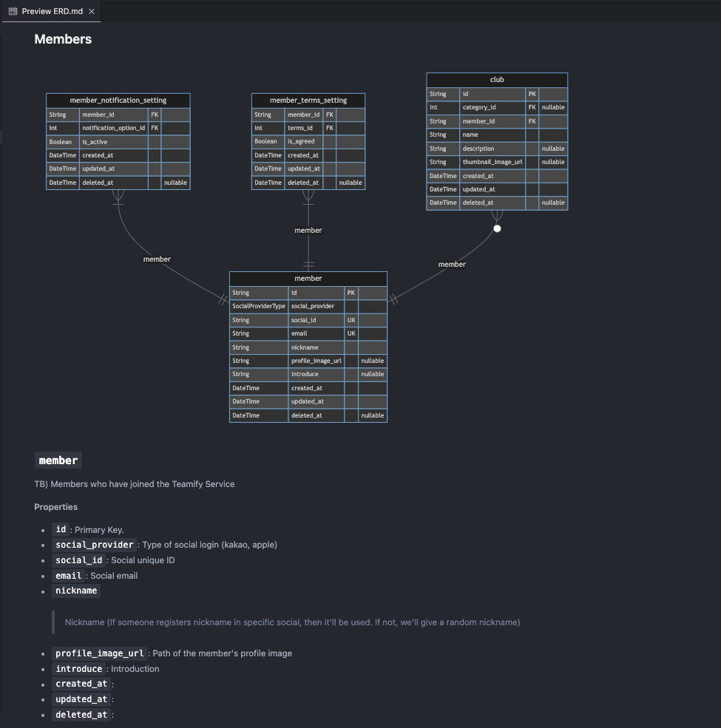Click social_id cell in member table
The height and width of the screenshot is (728, 721).
[317, 320]
